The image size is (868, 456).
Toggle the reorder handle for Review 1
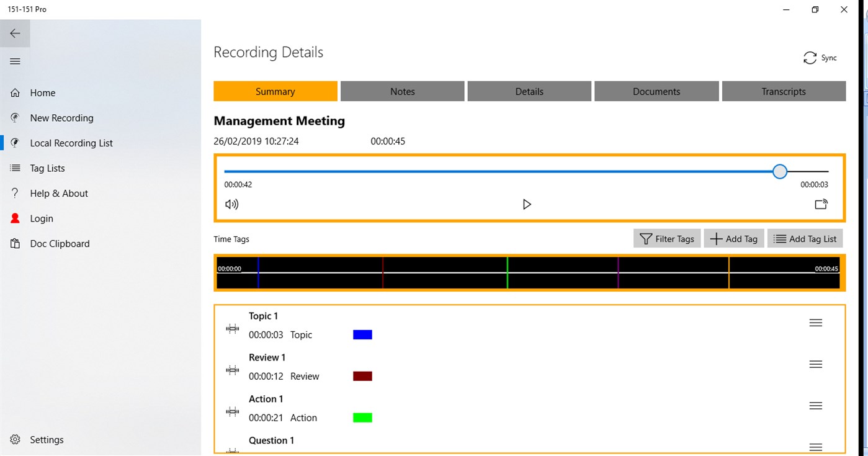click(815, 364)
